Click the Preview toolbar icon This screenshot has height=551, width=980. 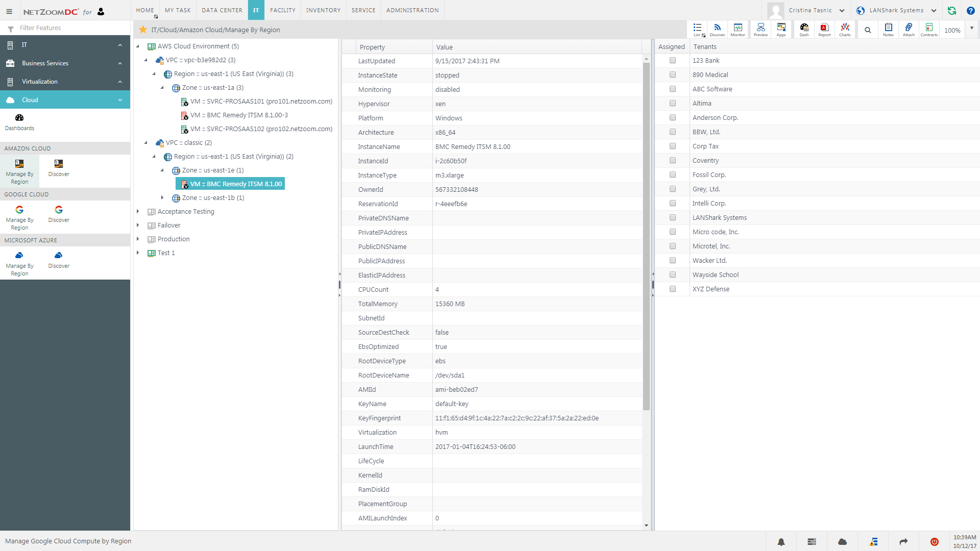(761, 30)
